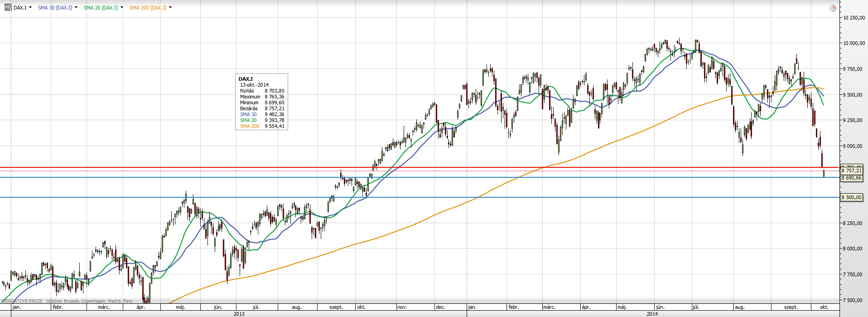This screenshot has width=868, height=317.
Task: Click the 9 500,00 price axis label
Action: [854, 95]
